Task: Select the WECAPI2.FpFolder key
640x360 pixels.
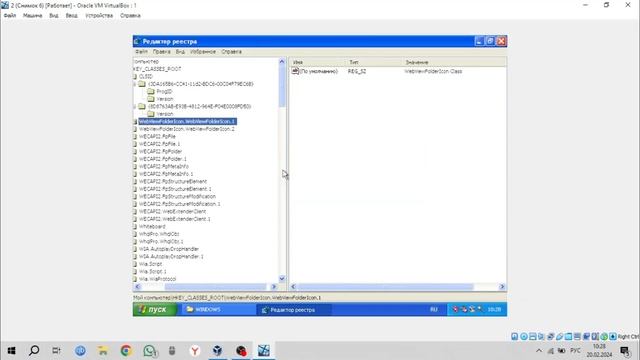Action: pos(160,151)
